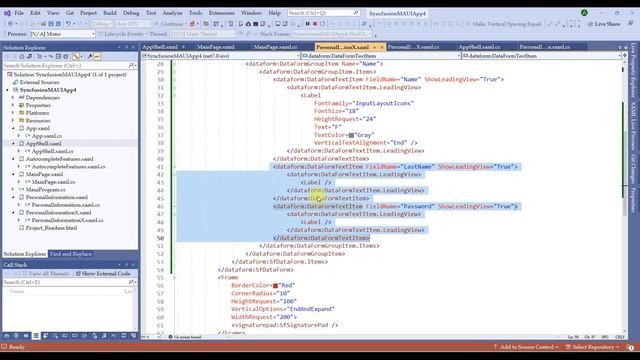Screen dimensions: 640x360
Task: Click the Save All toolbar icon
Action: 58,24
